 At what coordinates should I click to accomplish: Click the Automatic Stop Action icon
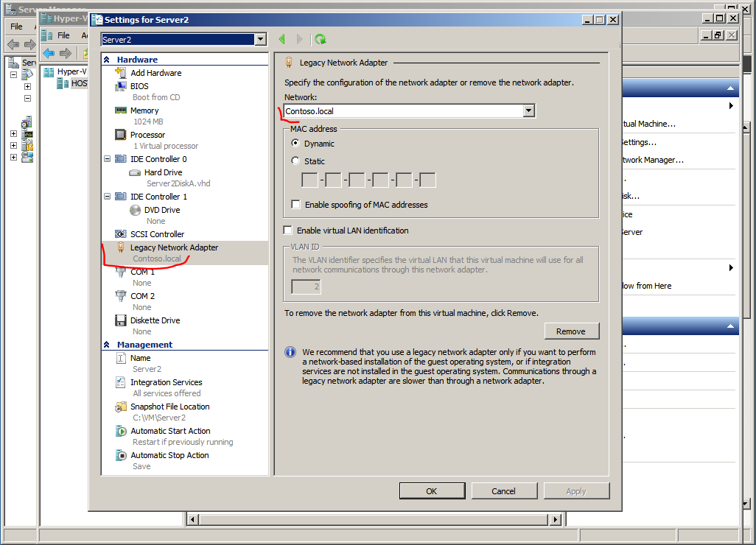(121, 455)
